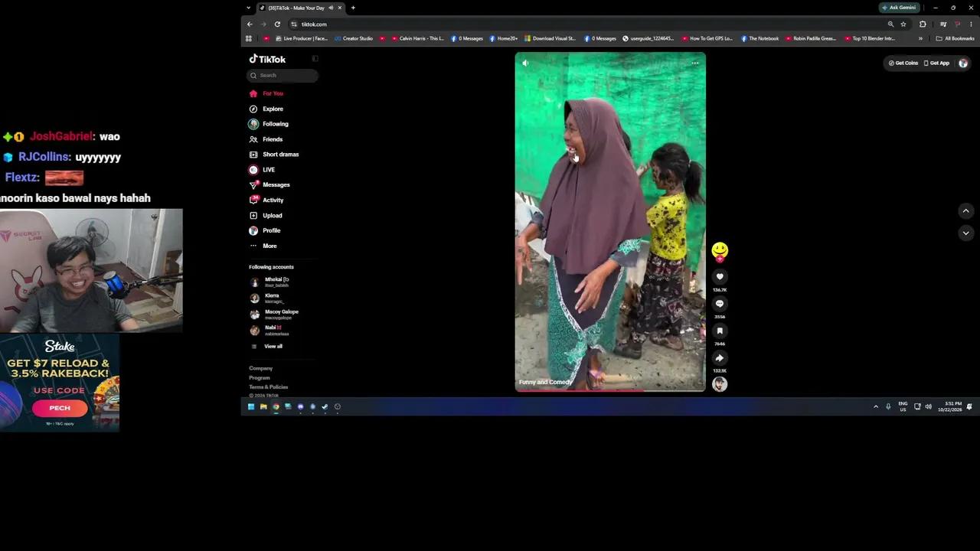Image resolution: width=980 pixels, height=551 pixels.
Task: Open the Creator Studio bookmark
Action: point(354,38)
